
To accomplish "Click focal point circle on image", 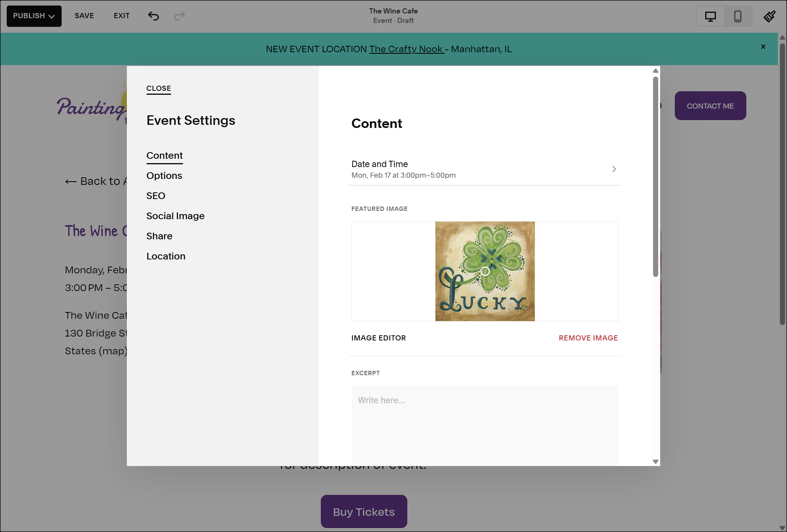I will pos(485,271).
